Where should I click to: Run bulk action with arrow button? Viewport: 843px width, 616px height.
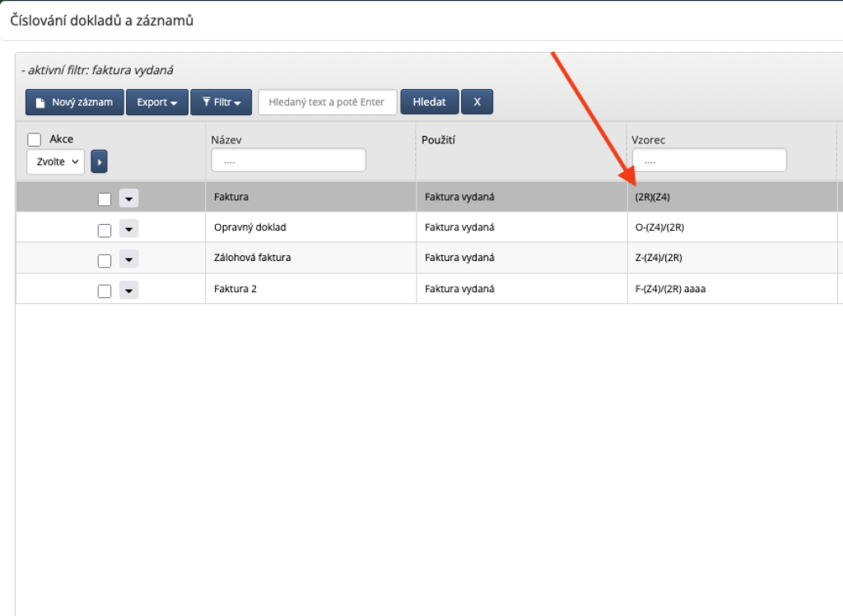(99, 162)
